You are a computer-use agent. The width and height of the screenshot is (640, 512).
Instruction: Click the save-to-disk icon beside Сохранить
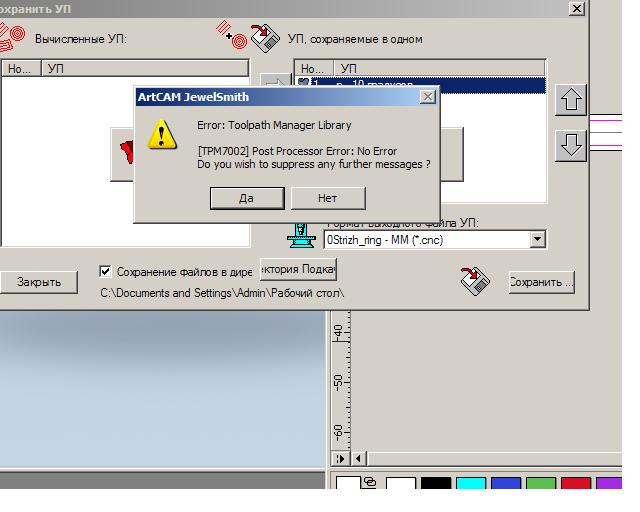pos(475,281)
